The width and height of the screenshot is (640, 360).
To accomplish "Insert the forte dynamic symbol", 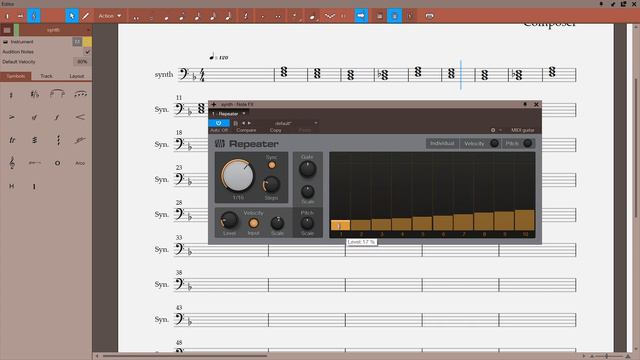I will pyautogui.click(x=57, y=117).
